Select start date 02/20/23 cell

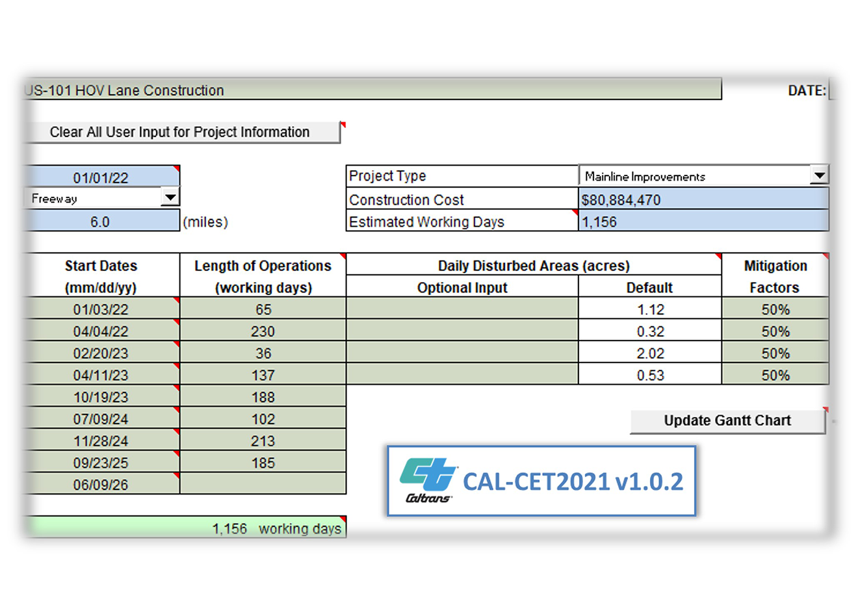(101, 353)
